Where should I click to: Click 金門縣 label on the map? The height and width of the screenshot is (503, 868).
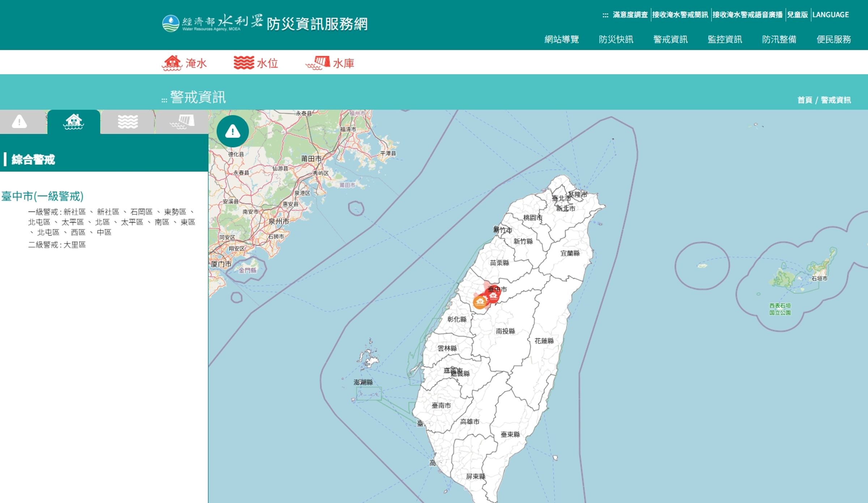pos(247,270)
